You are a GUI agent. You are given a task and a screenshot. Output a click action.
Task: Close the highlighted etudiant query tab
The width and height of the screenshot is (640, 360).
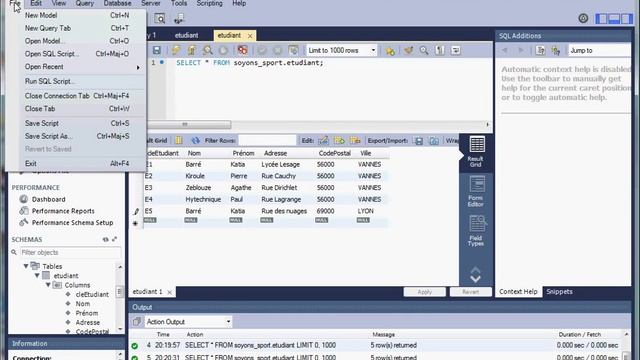[250, 36]
